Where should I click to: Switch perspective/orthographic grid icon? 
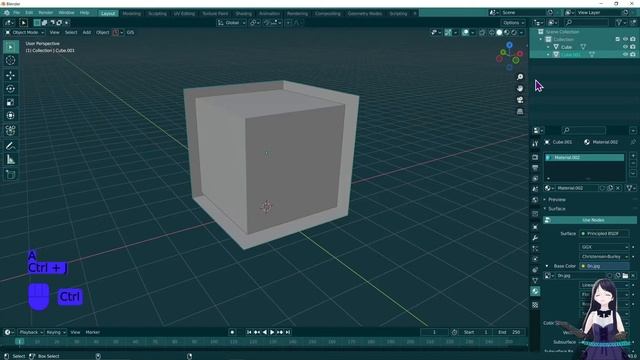coord(520,111)
